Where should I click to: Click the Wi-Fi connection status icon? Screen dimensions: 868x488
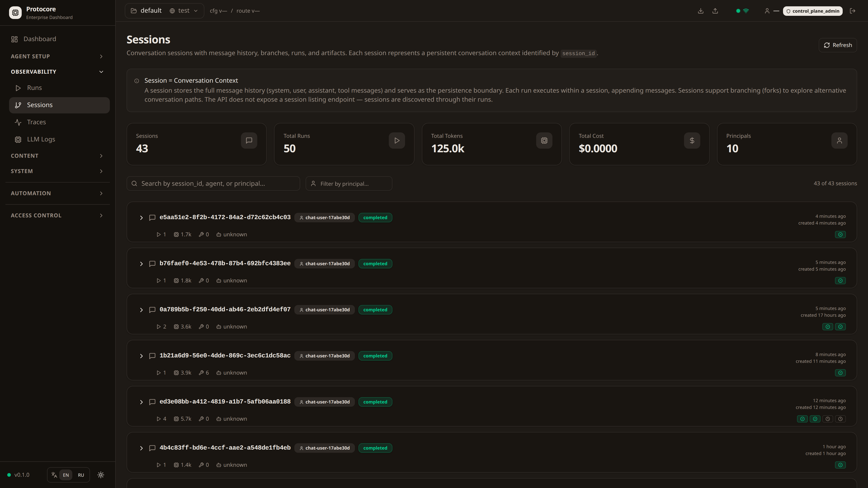746,11
